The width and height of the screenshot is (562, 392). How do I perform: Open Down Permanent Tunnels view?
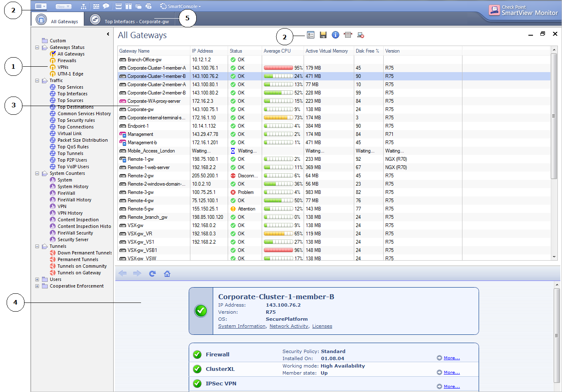(85, 253)
